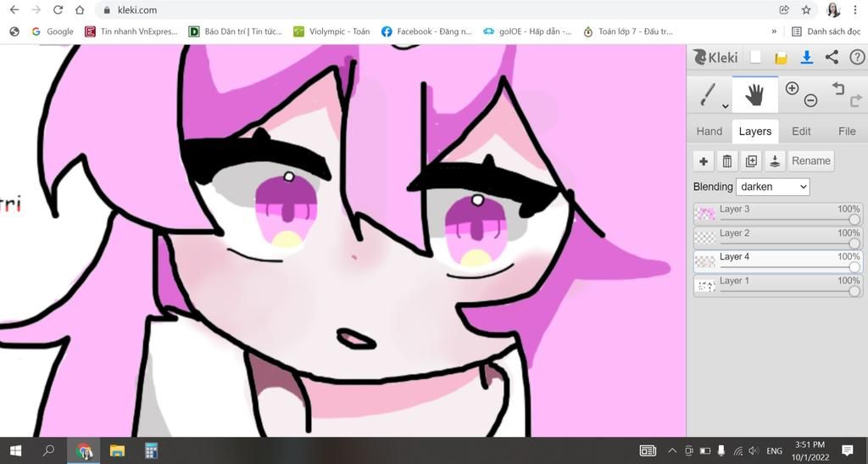Adjust the Layer 2 opacity slider handle

point(854,243)
